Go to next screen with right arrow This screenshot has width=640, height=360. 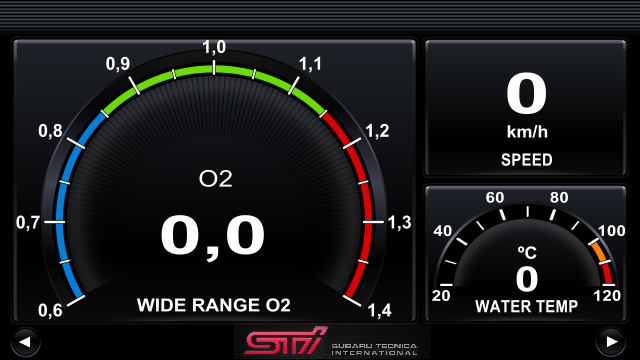611,342
